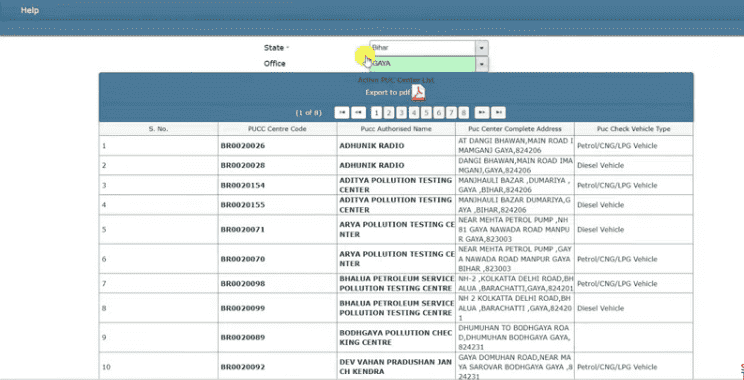The image size is (744, 380).
Task: Go to page 6 of the list
Action: [439, 112]
